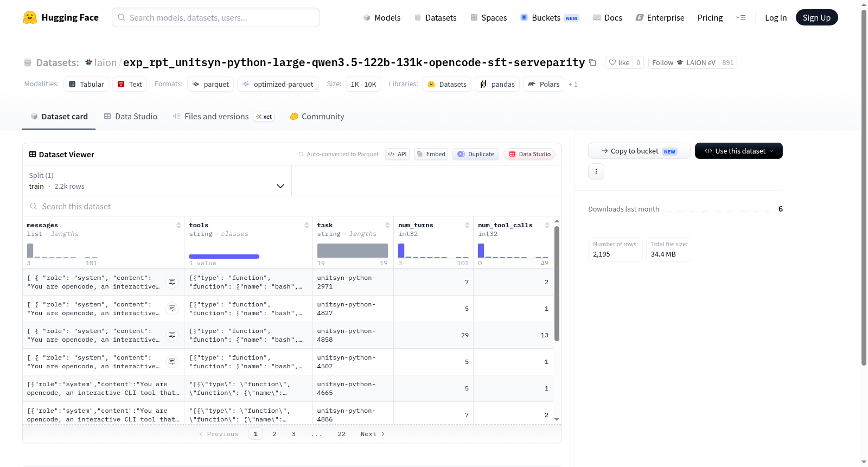This screenshot has width=868, height=467.
Task: Click the Hugging Face logo icon
Action: 30,17
